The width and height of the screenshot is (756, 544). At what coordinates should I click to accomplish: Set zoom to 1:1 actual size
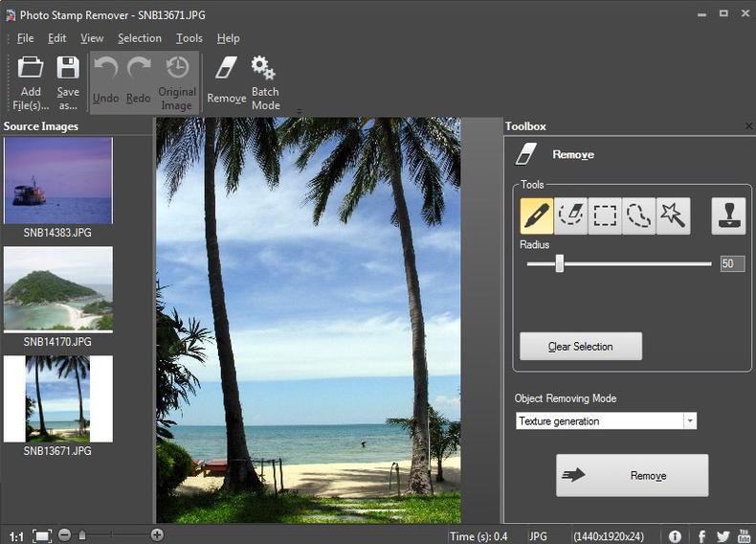pyautogui.click(x=16, y=536)
